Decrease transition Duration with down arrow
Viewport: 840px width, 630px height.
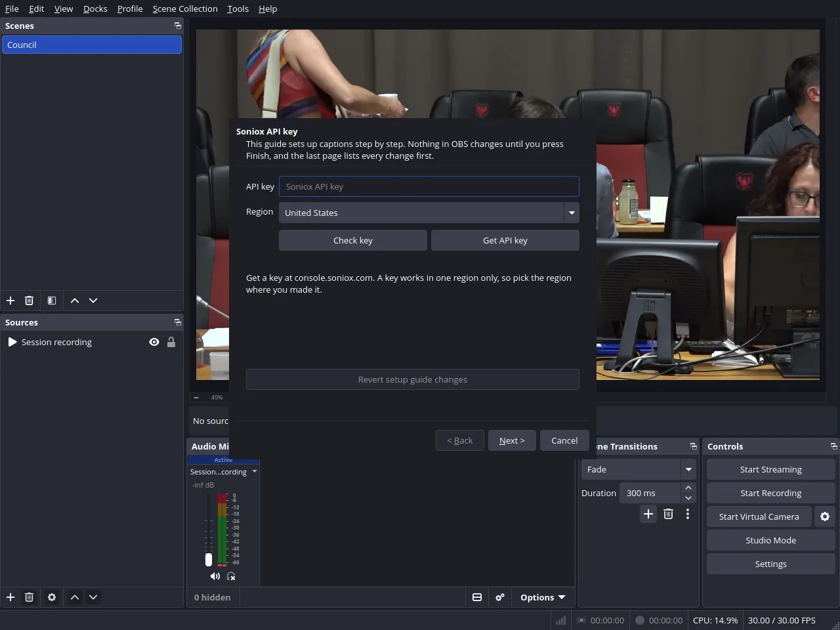coord(688,498)
